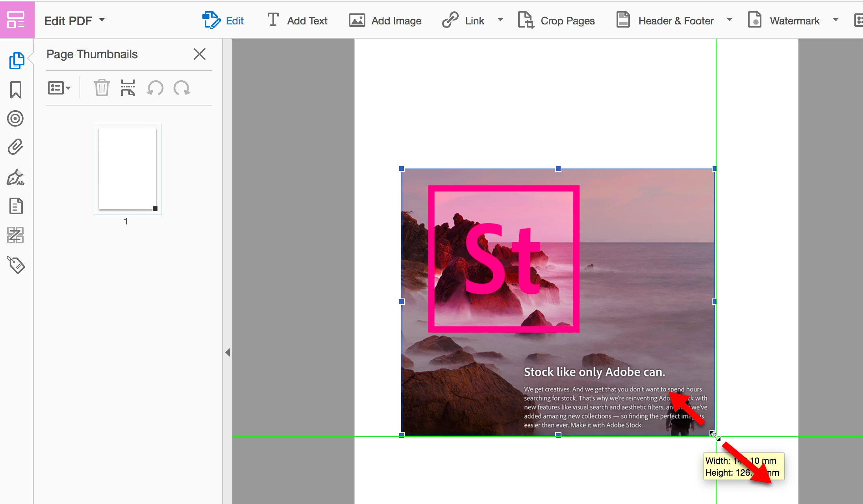Expand the Edit PDF tool dropdown
This screenshot has height=504, width=863.
pos(102,20)
